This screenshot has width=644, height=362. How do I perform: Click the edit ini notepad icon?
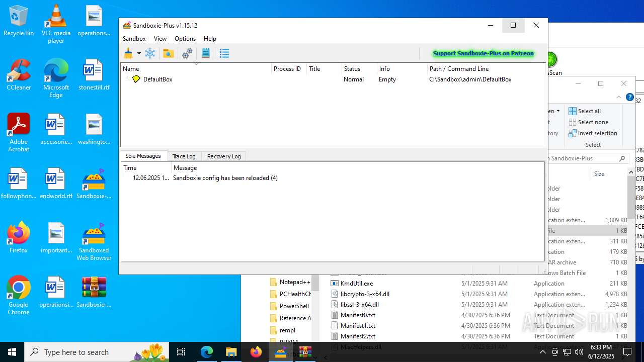coord(206,53)
